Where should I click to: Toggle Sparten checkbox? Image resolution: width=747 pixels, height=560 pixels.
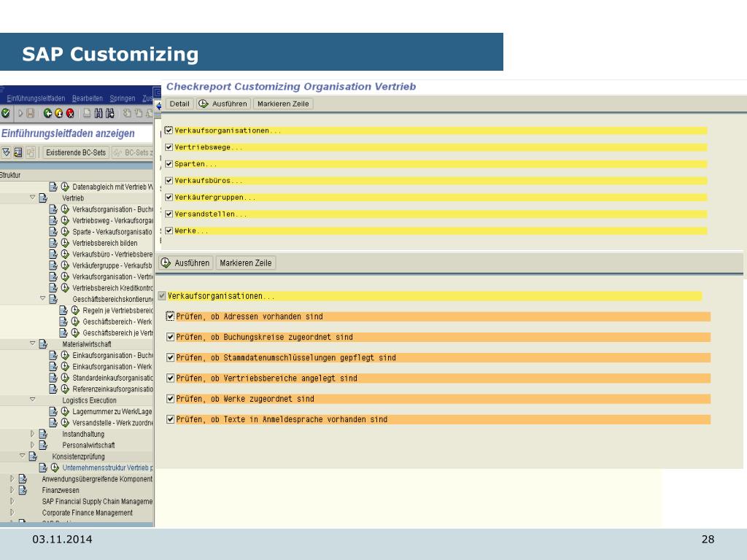point(169,164)
